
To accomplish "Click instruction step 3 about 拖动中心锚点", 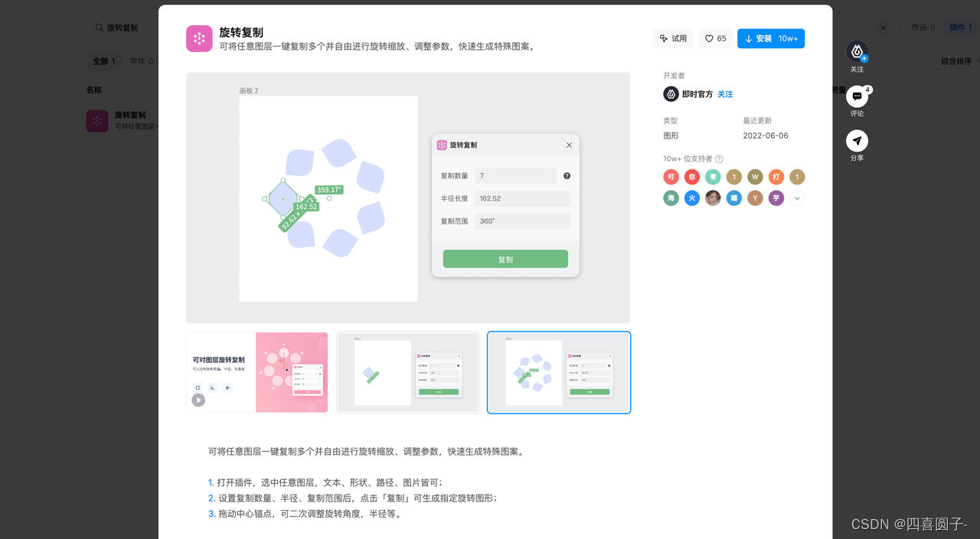I will click(x=305, y=514).
